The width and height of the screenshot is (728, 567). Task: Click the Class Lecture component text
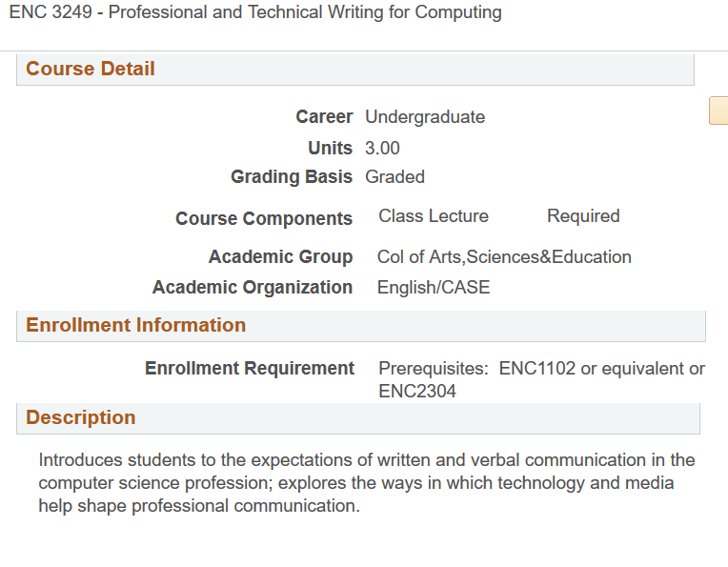[x=434, y=216]
